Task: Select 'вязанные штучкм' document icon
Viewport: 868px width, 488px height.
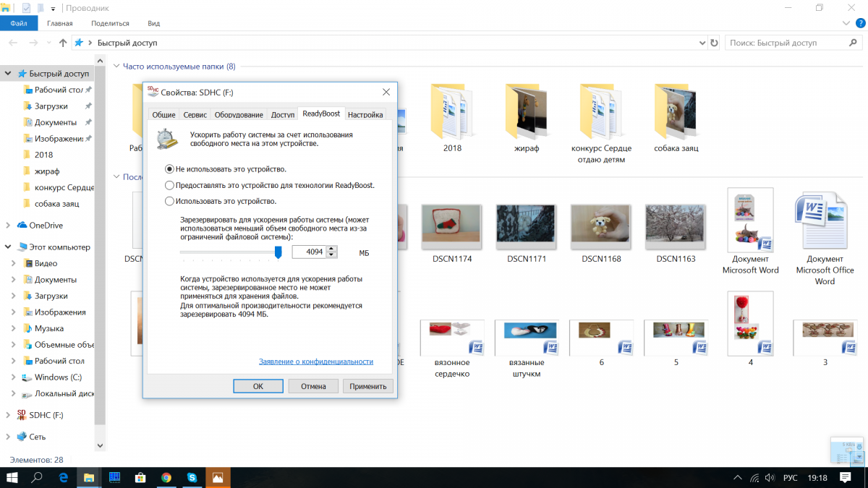Action: coord(527,337)
